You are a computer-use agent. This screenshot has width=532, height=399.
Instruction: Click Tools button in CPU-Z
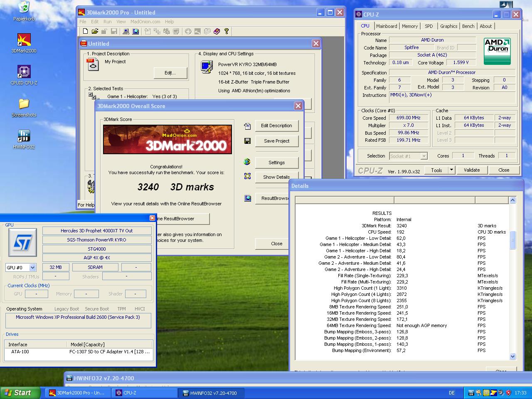tap(436, 170)
